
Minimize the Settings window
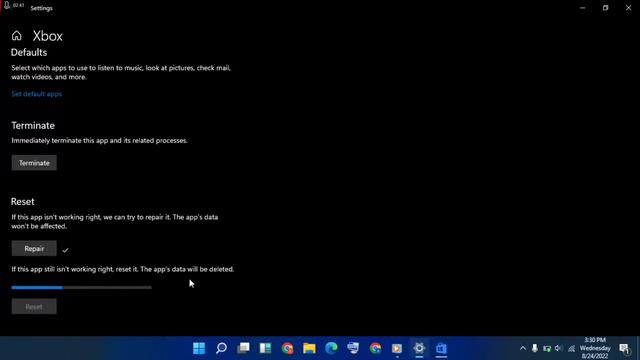(582, 8)
